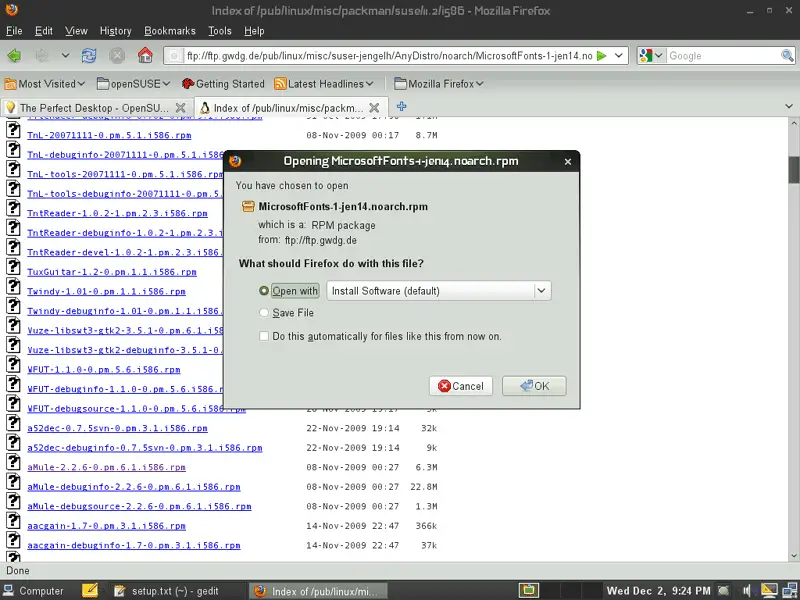Click the scrollbar up arrow
Image resolution: width=800 pixels, height=600 pixels.
point(794,123)
